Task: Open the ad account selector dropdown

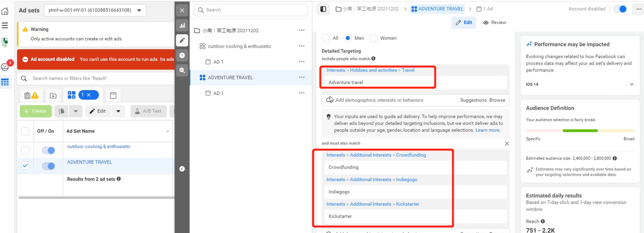Action: pos(95,10)
